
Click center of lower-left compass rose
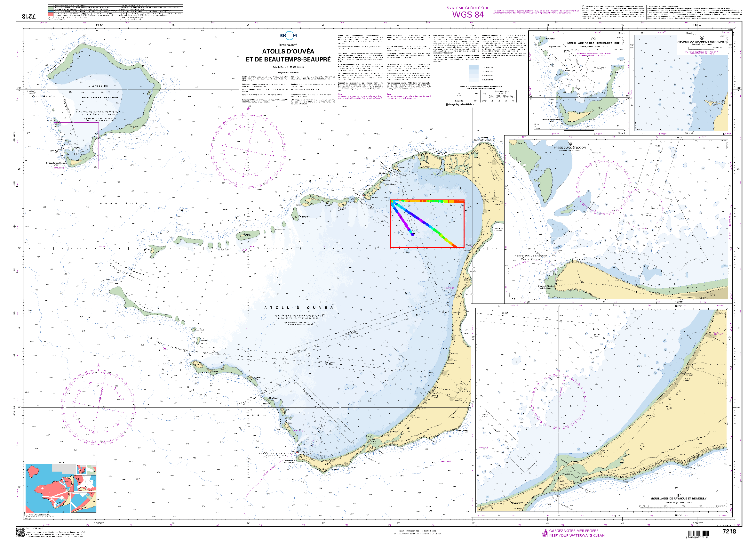[99, 407]
